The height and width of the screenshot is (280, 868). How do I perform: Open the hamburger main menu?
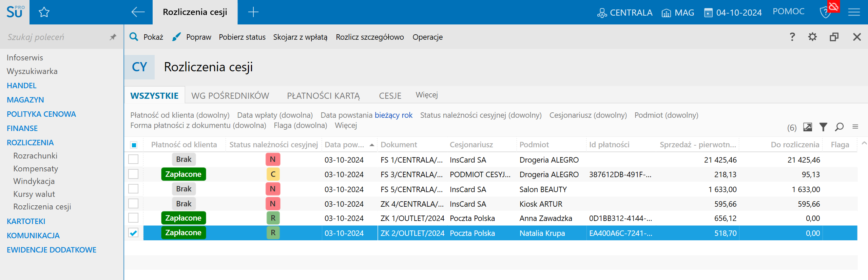click(x=854, y=13)
